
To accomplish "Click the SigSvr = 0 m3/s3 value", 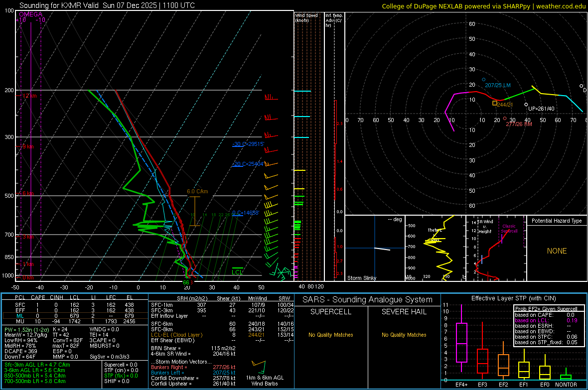I will coord(110,357).
